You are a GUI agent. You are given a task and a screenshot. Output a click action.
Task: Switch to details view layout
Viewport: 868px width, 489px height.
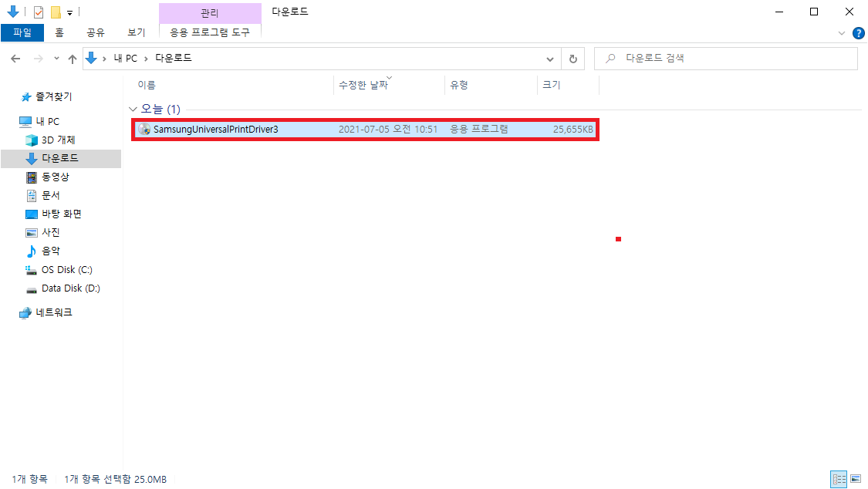[x=839, y=479]
